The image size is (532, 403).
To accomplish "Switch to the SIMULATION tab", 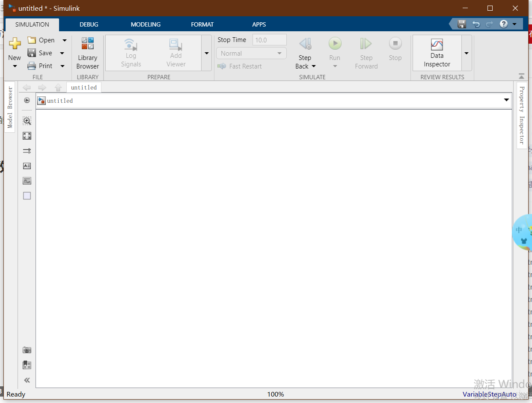I will [32, 24].
